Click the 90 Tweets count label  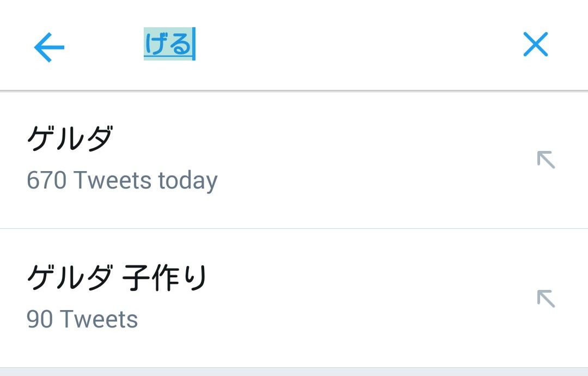pyautogui.click(x=82, y=319)
